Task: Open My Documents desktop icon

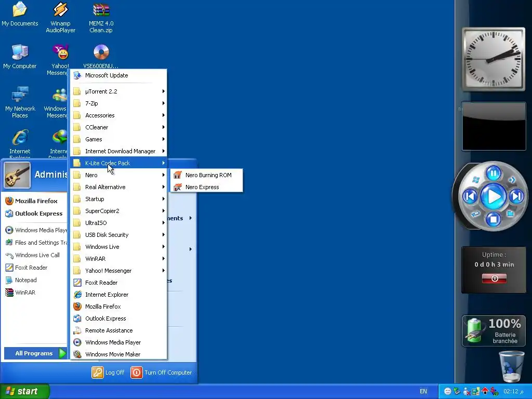Action: click(x=20, y=14)
